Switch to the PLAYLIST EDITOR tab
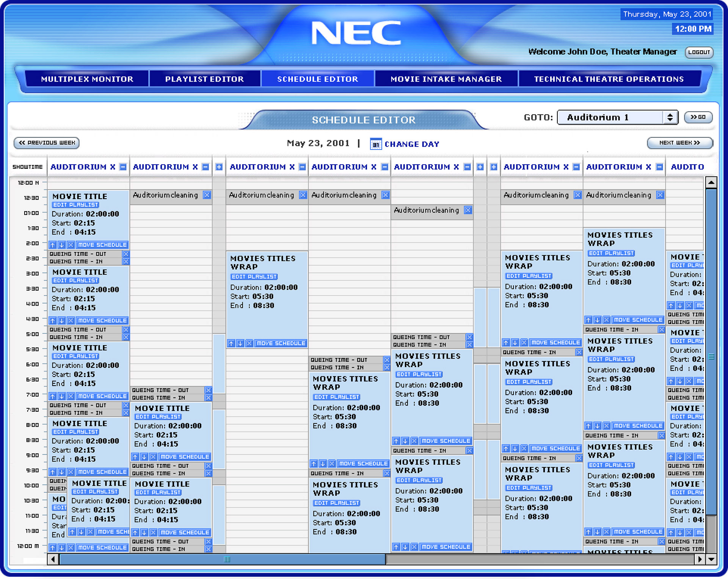The image size is (728, 579). pyautogui.click(x=205, y=79)
